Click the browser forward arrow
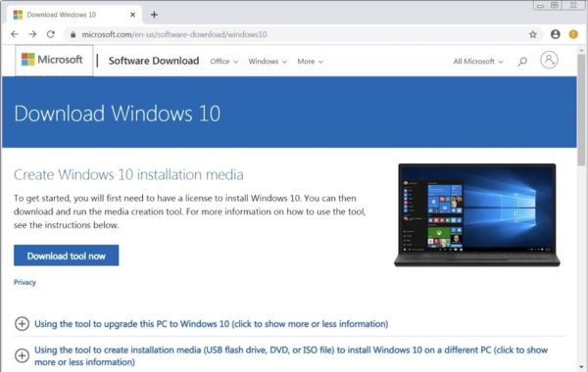Viewport: 588px width, 372px height. click(32, 34)
